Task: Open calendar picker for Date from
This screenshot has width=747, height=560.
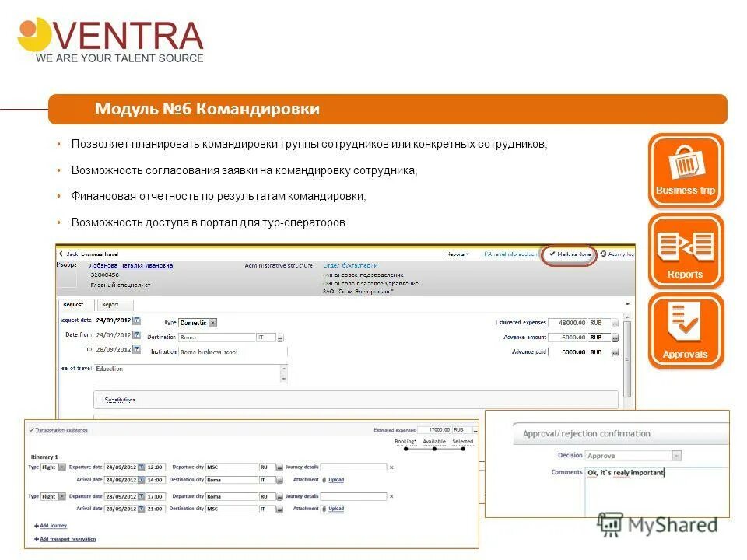Action: (137, 335)
